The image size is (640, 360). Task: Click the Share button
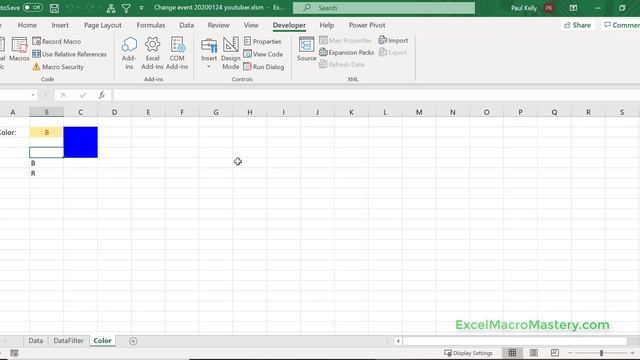tap(577, 25)
